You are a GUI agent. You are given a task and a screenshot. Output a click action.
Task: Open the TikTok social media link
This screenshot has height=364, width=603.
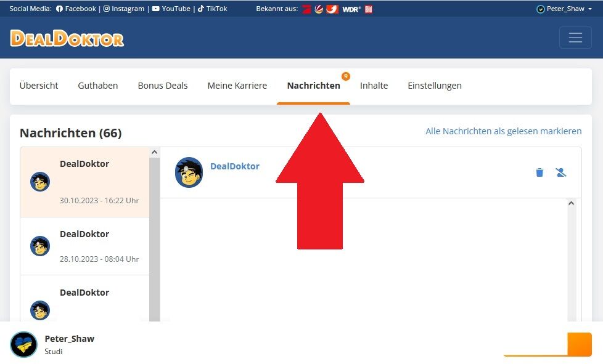coord(213,9)
